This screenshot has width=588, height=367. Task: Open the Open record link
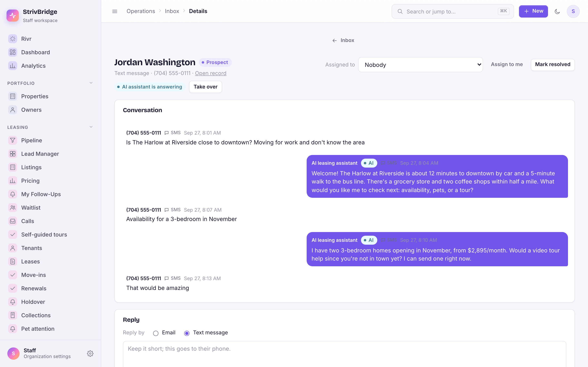(x=210, y=73)
